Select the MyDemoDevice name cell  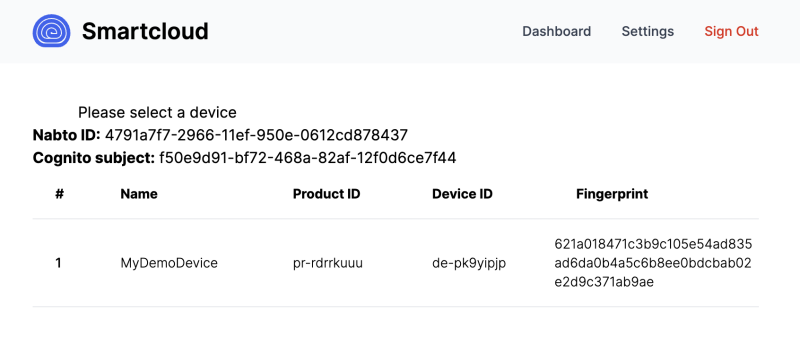[169, 263]
